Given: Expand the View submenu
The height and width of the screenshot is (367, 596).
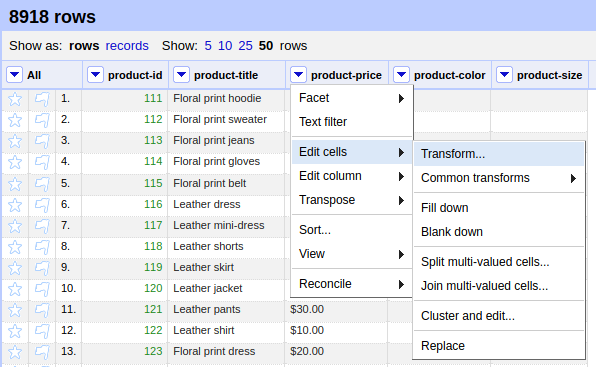Looking at the screenshot, I should 352,254.
